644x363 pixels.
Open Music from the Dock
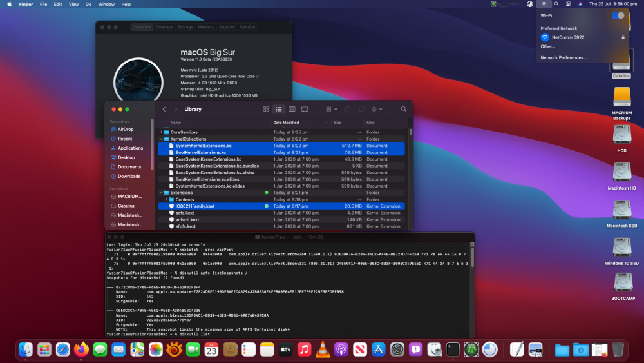pos(305,349)
